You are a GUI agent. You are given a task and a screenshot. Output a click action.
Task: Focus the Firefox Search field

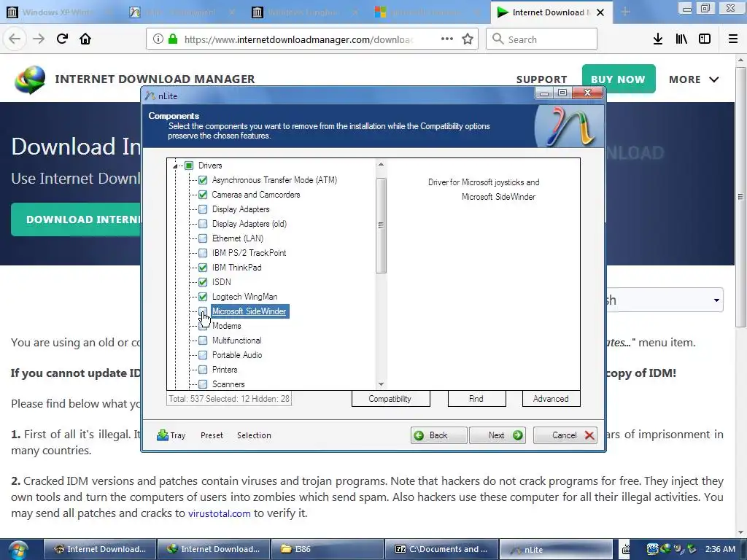tap(541, 39)
